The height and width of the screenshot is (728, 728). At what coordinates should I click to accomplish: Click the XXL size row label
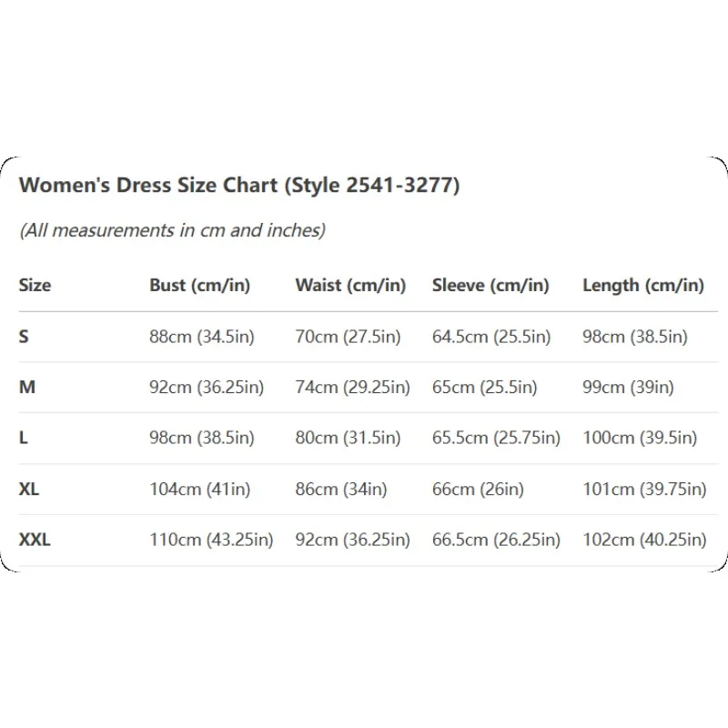[35, 540]
